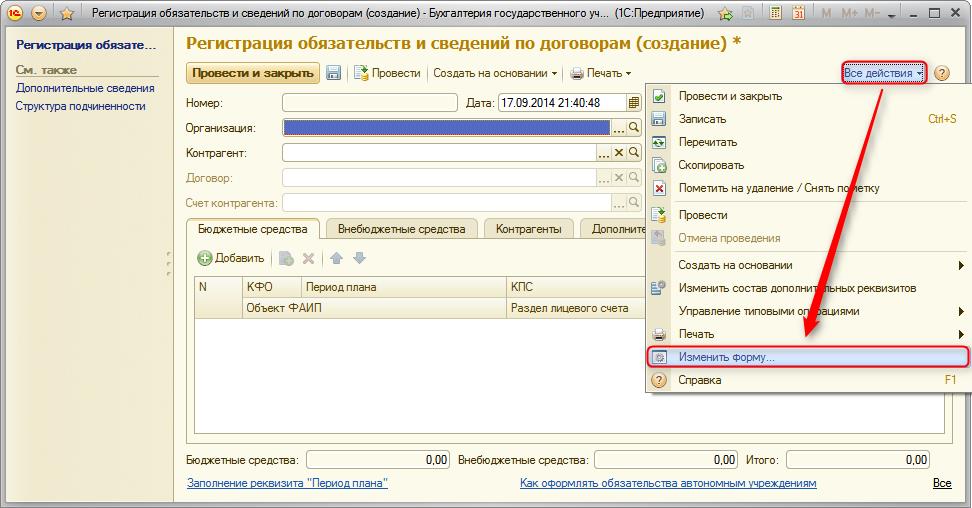Screen dimensions: 972x508
Task: Click the copy row icon in table toolbar
Action: 286,258
